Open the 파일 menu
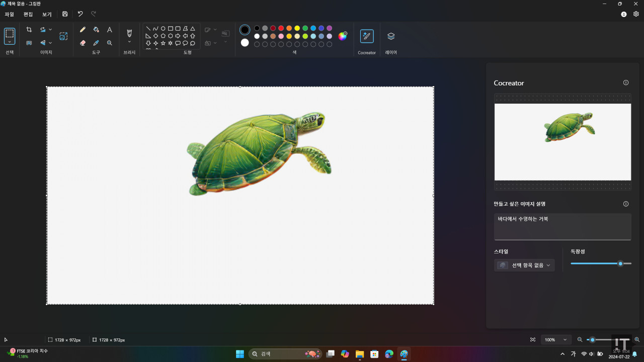Screen dimensions: 644x362 (9, 15)
